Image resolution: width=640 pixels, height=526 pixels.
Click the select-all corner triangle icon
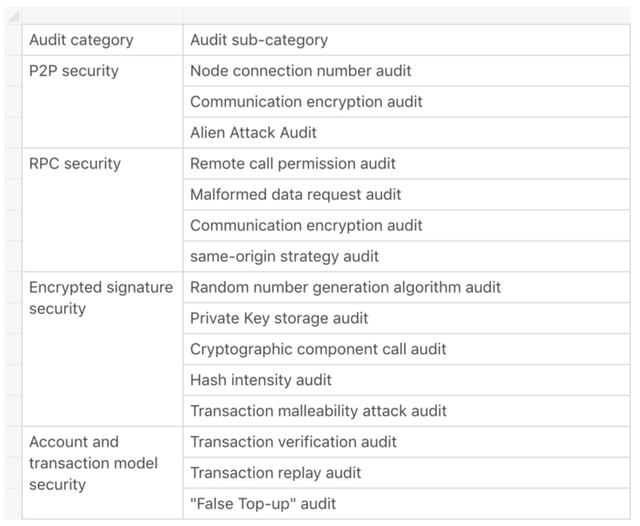click(13, 16)
